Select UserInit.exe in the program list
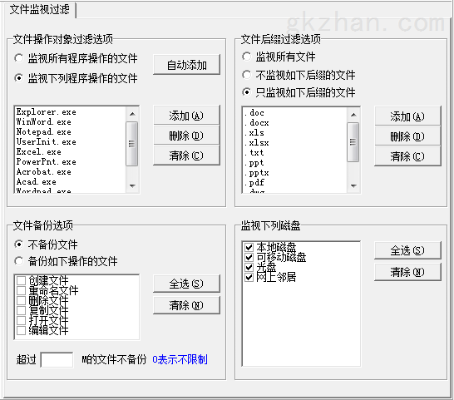 46,142
